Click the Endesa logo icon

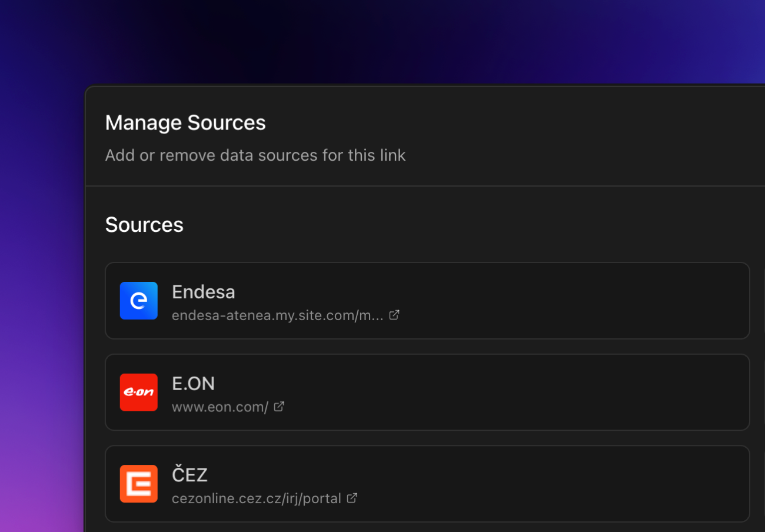pyautogui.click(x=139, y=301)
